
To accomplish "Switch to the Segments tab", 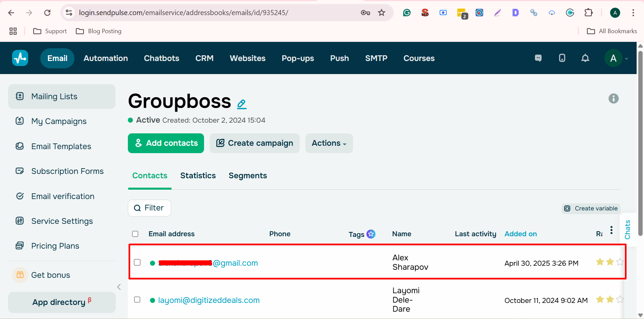I will click(248, 176).
